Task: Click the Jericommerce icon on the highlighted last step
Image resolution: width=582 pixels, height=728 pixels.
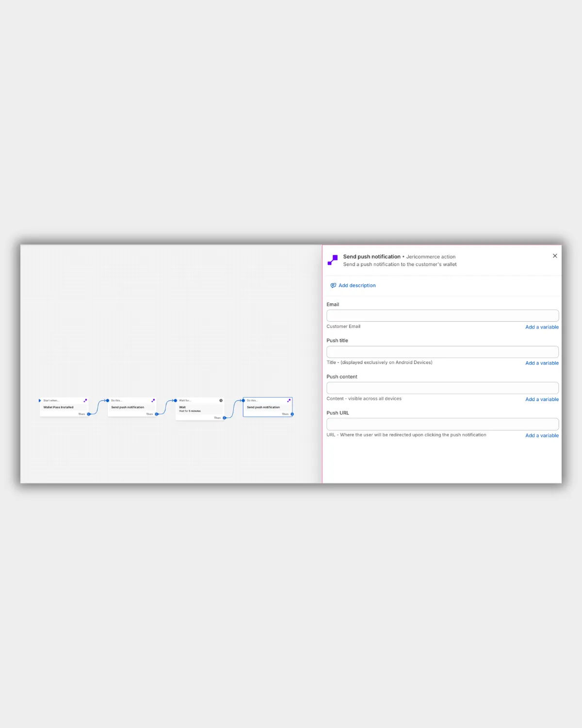Action: tap(289, 400)
